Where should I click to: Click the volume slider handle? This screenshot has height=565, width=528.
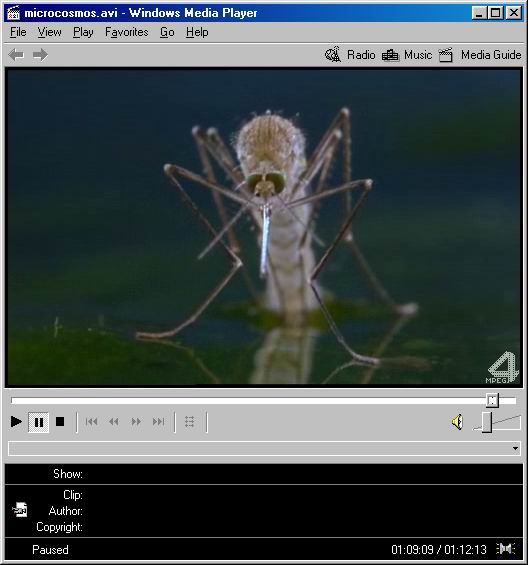[x=487, y=422]
